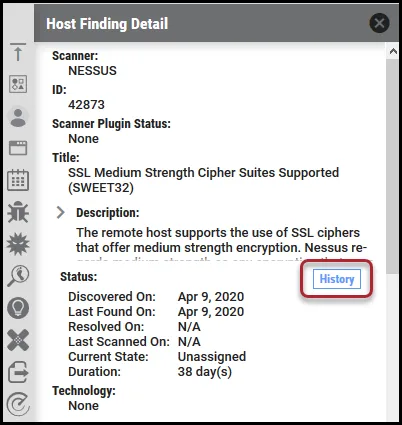Click the Description heading label
The width and height of the screenshot is (402, 425).
point(108,213)
